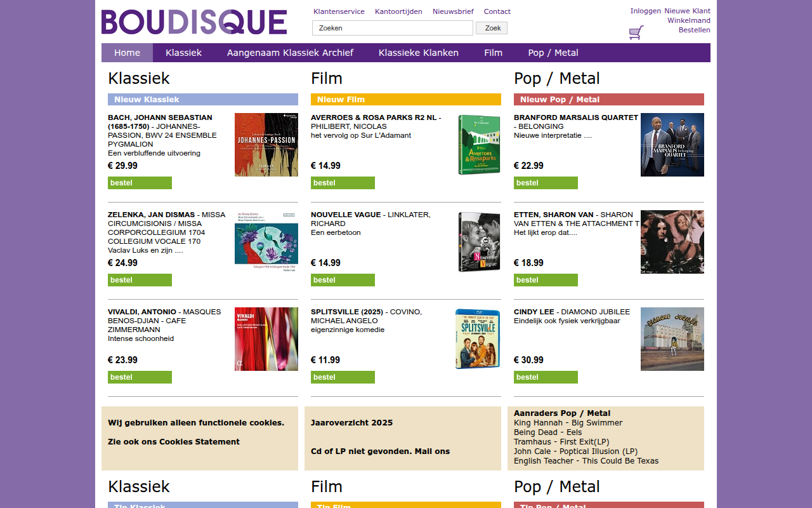View Branford Marsalis Quartet album cover
The height and width of the screenshot is (508, 812).
coord(672,145)
